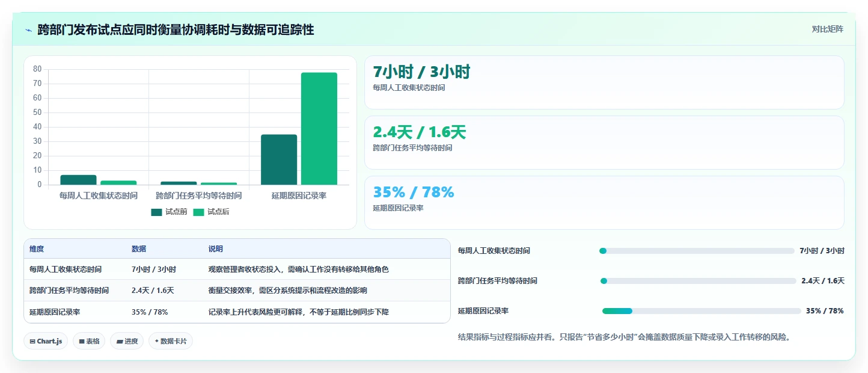Image resolution: width=868 pixels, height=373 pixels.
Task: Click table cell 延期原因记录率
Action: point(55,312)
